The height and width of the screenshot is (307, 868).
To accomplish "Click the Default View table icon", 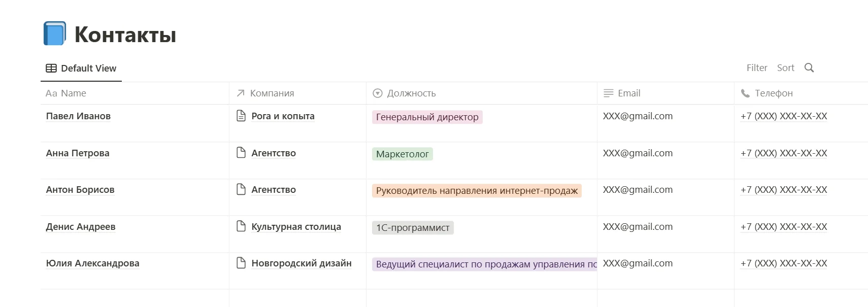I will 51,69.
